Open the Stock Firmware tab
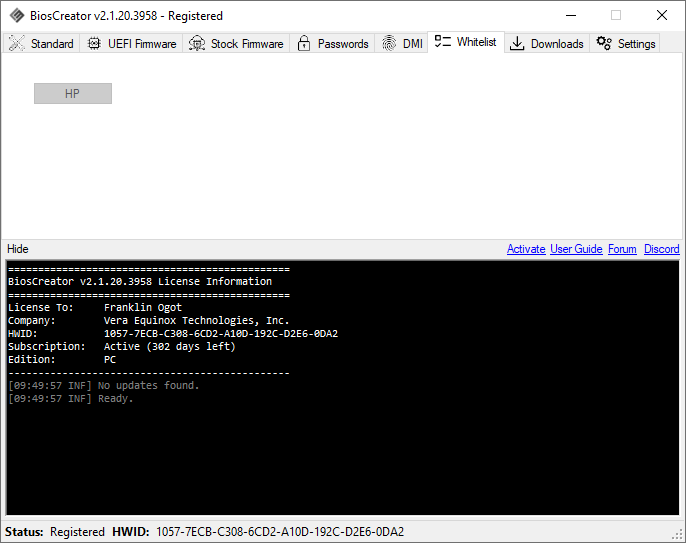Screen dimensions: 686x543 (x=236, y=43)
